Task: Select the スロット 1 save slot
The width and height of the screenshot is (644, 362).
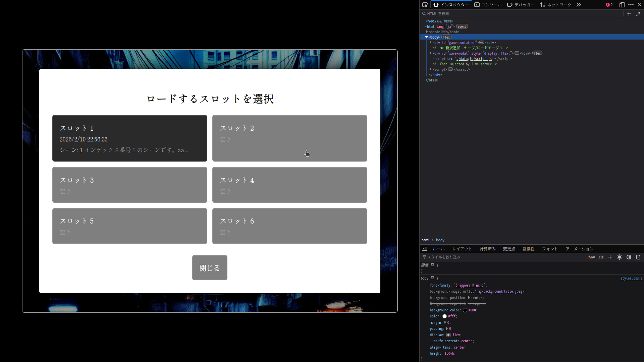Action: (129, 138)
